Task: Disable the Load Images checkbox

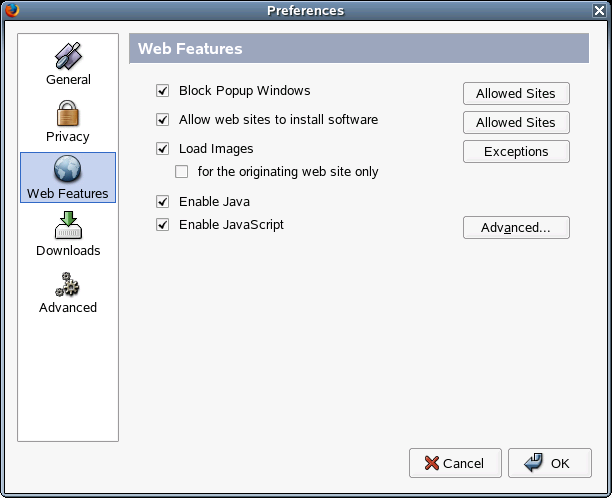Action: 163,149
